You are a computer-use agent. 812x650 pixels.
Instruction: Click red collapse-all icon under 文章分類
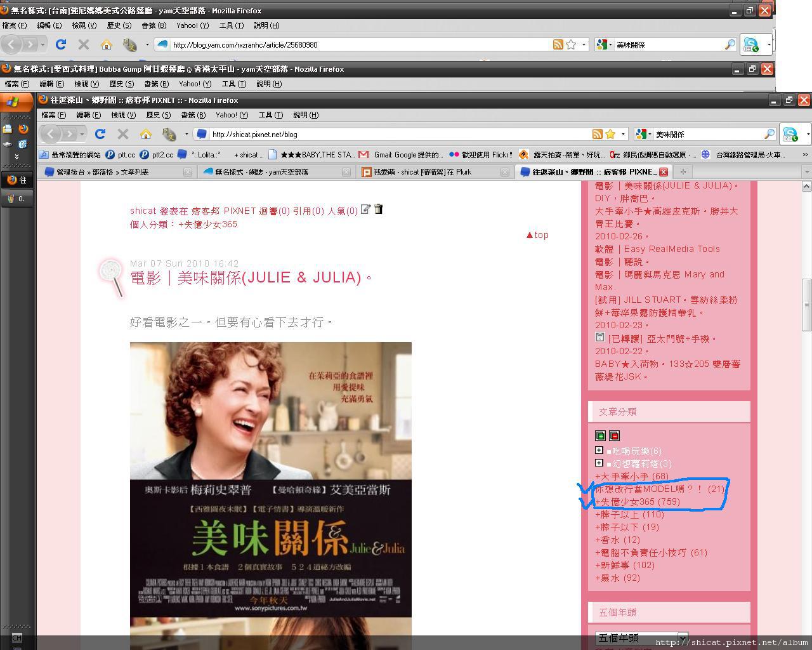[614, 435]
